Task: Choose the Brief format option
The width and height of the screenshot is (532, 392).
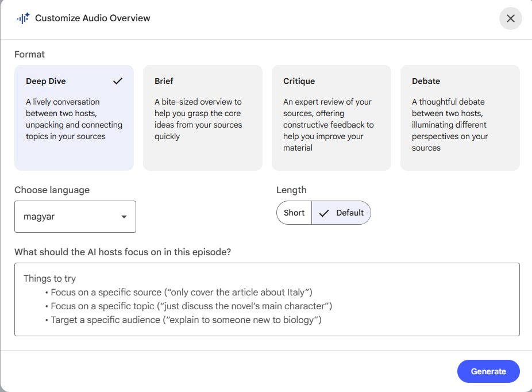Action: click(202, 118)
